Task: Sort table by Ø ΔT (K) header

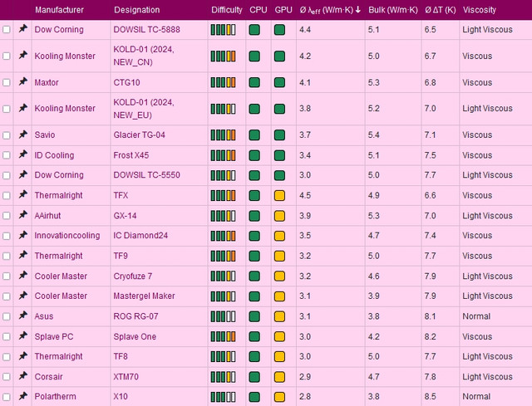Action: tap(441, 10)
